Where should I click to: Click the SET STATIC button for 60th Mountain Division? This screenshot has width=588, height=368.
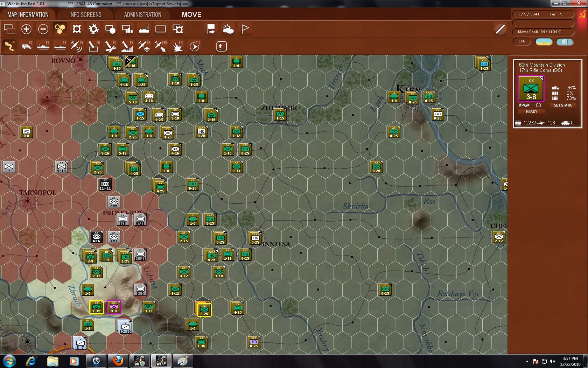pos(563,105)
